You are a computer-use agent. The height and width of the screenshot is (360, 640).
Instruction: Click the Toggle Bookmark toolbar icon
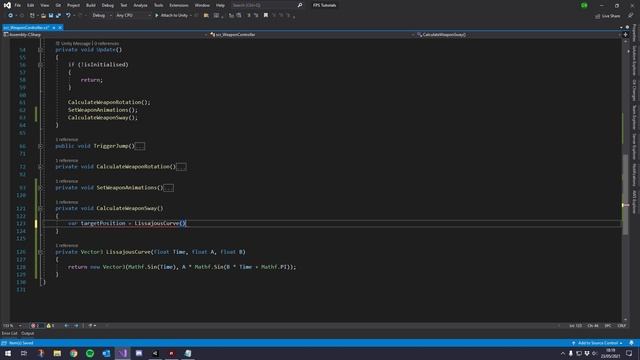pos(266,16)
